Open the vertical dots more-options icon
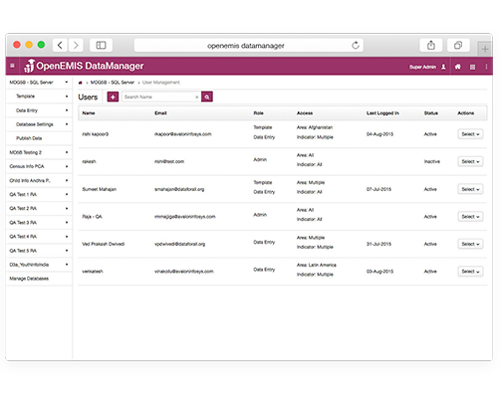The width and height of the screenshot is (500, 394). click(x=486, y=67)
